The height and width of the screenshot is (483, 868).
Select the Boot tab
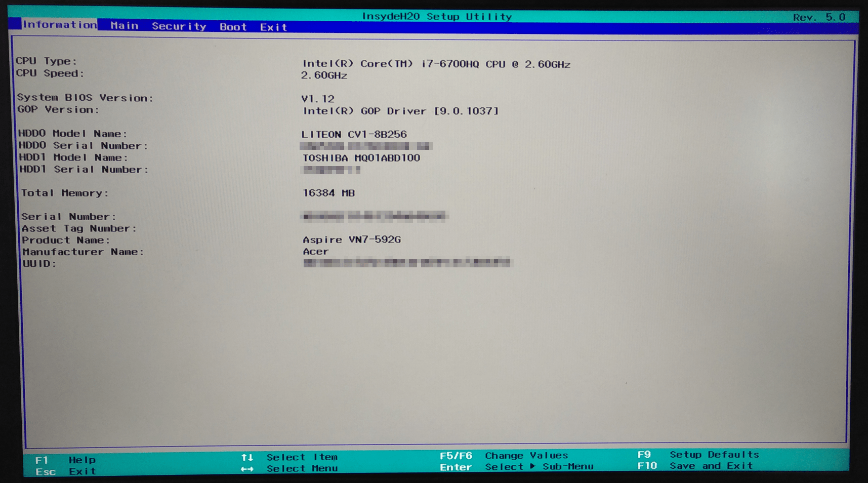coord(233,27)
